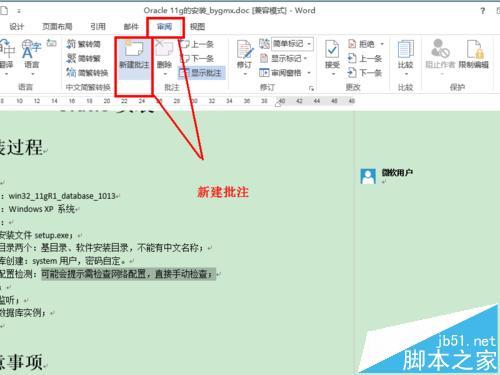Switch to the 设计 ribbon tab
This screenshot has height=375, width=500.
(16, 27)
